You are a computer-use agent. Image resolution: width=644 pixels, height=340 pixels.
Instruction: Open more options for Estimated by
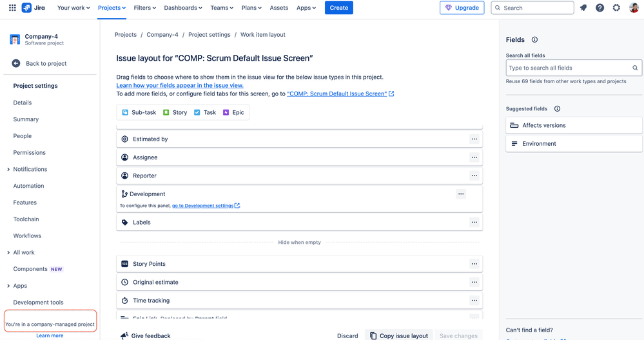pos(474,139)
